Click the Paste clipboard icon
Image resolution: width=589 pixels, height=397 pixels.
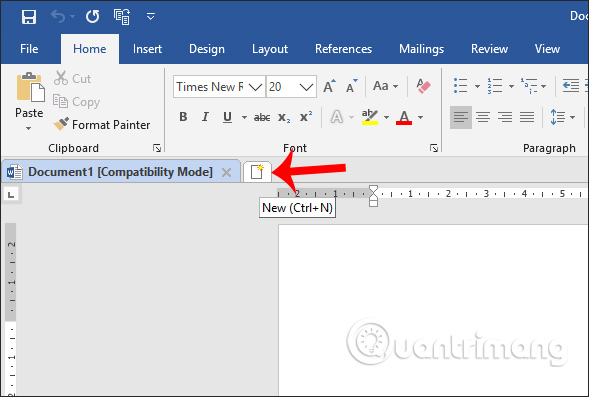click(30, 88)
